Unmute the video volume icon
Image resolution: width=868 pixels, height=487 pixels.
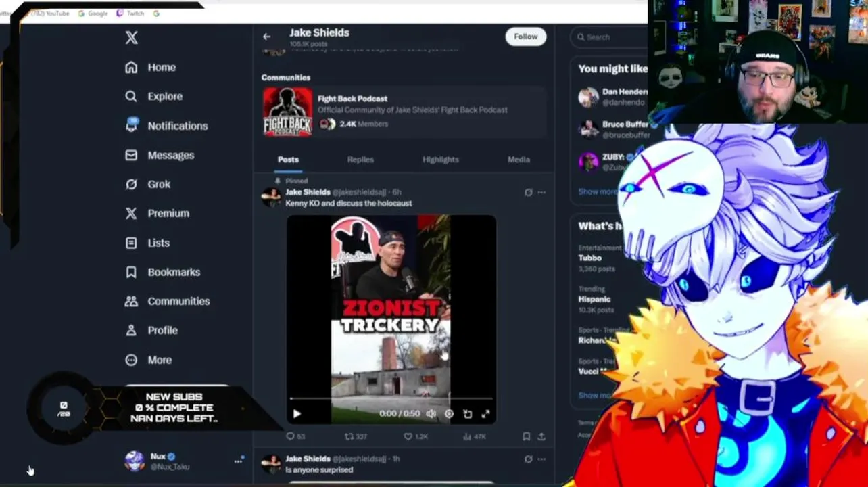pos(431,413)
